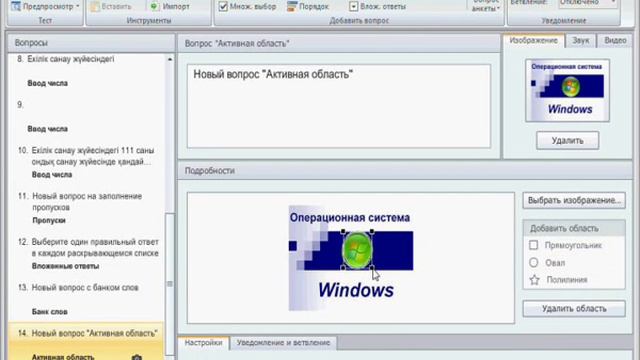Click the Windows image thumbnail preview
The image size is (640, 360).
click(567, 90)
